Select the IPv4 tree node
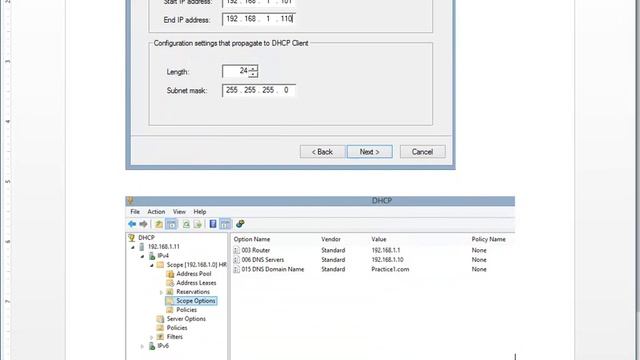This screenshot has width=640, height=360. tap(163, 256)
